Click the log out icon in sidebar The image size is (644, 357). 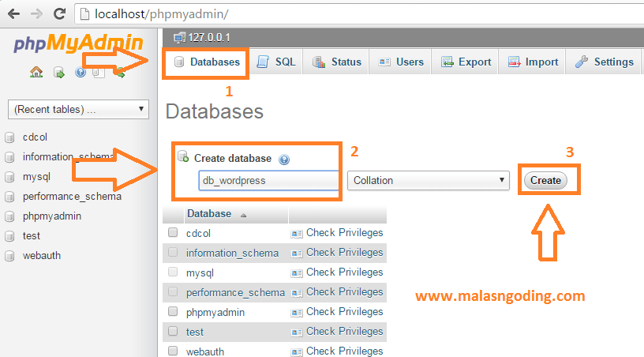tap(58, 73)
